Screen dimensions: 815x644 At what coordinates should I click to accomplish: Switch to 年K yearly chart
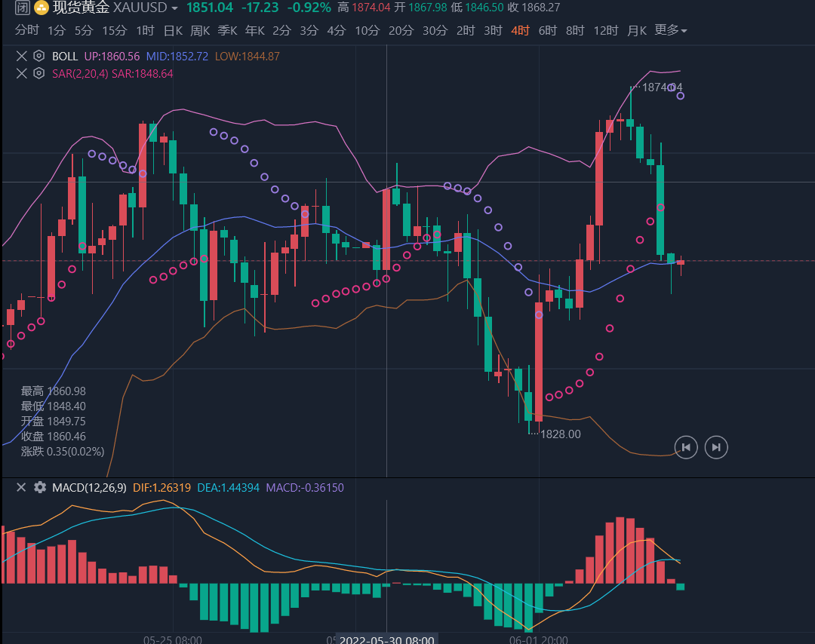point(255,31)
